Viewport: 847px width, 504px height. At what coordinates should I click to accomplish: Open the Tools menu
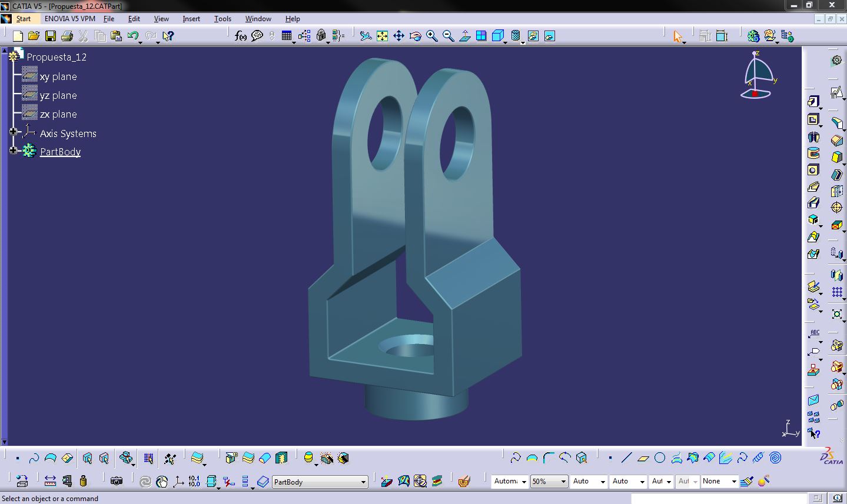[x=222, y=19]
